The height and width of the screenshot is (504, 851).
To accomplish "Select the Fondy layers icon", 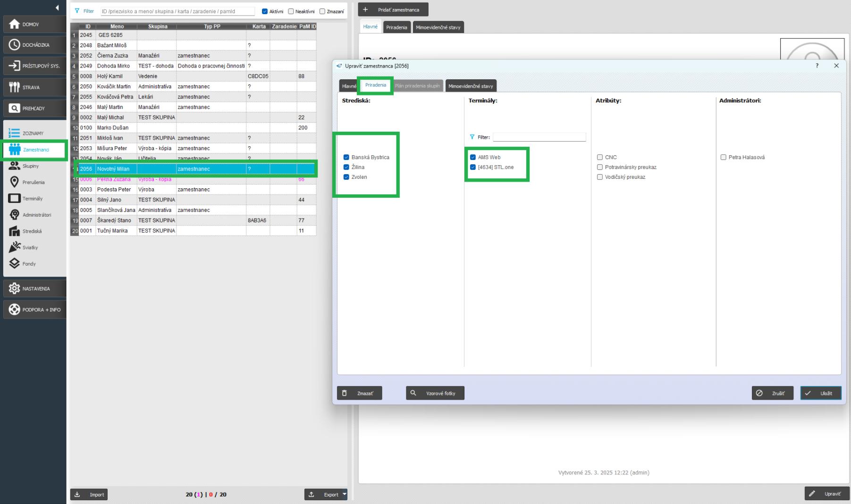I will (14, 264).
